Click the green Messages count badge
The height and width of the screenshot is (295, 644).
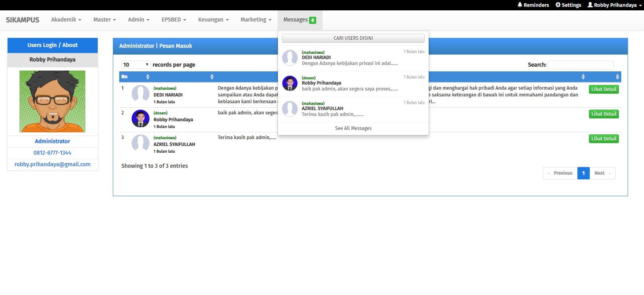click(313, 20)
